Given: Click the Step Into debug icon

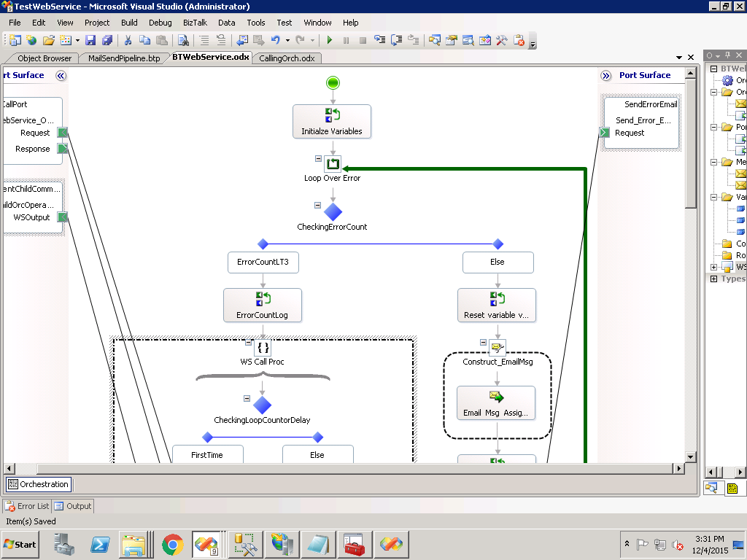Looking at the screenshot, I should [379, 41].
